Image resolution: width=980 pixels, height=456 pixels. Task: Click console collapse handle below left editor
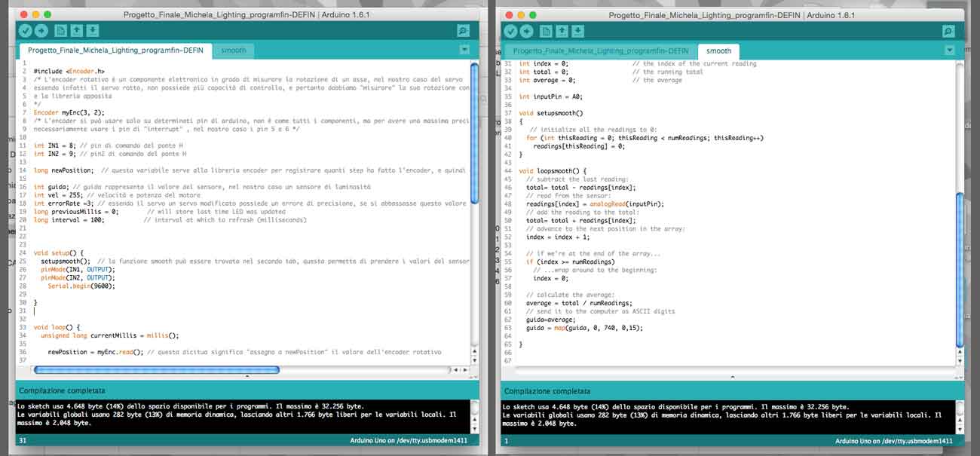247,377
